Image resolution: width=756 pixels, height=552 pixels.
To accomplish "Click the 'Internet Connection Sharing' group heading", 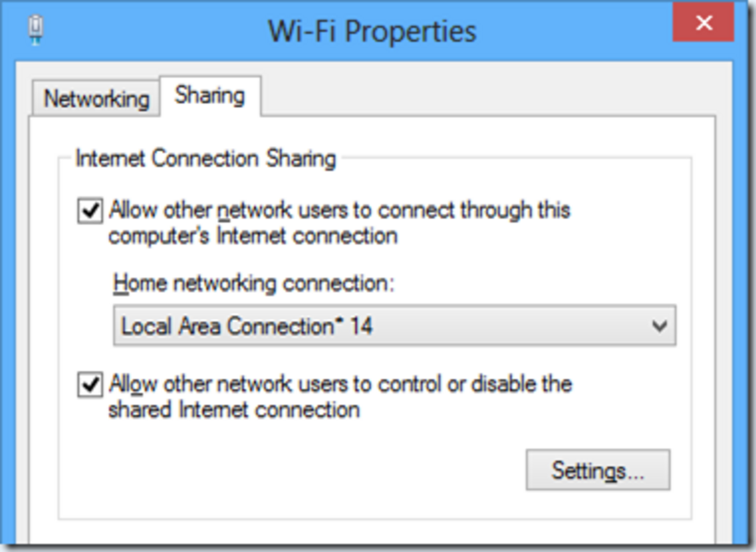I will coord(205,159).
